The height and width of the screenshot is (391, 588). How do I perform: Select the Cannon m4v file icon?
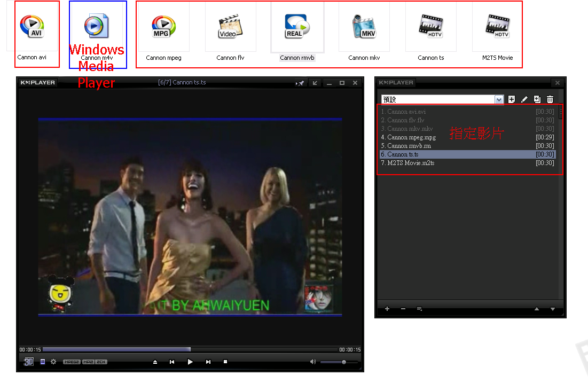click(96, 26)
